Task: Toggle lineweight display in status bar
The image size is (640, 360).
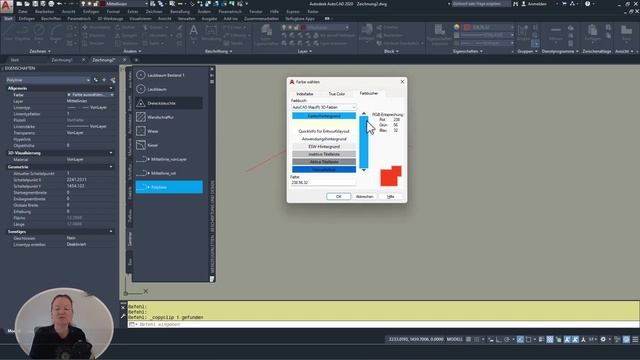Action: click(542, 339)
